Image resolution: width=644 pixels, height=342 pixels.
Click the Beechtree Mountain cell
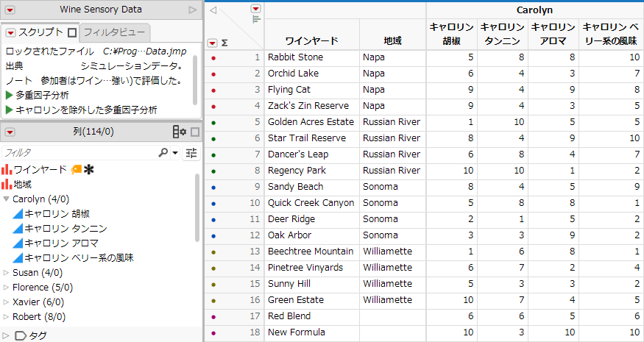[312, 252]
